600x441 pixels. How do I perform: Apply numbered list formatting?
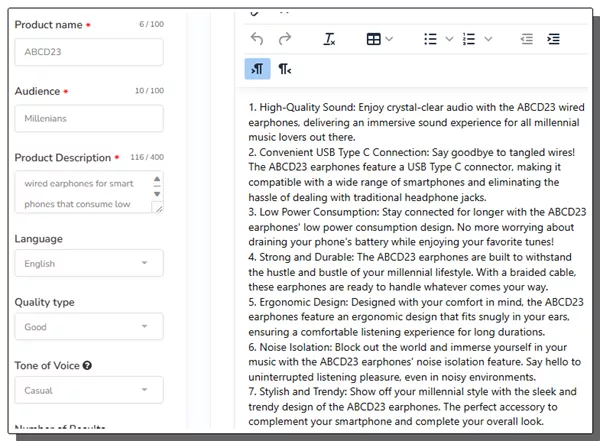tap(469, 39)
